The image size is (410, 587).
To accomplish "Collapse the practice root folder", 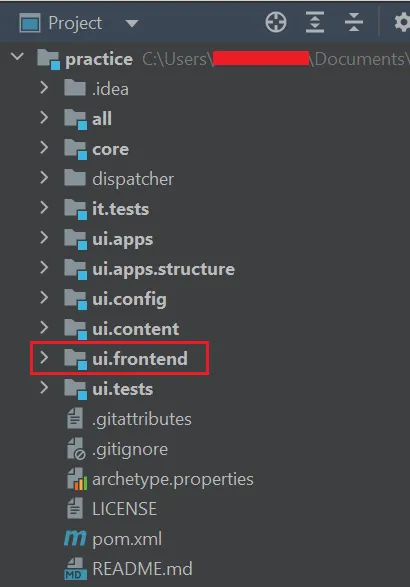I will 18,57.
